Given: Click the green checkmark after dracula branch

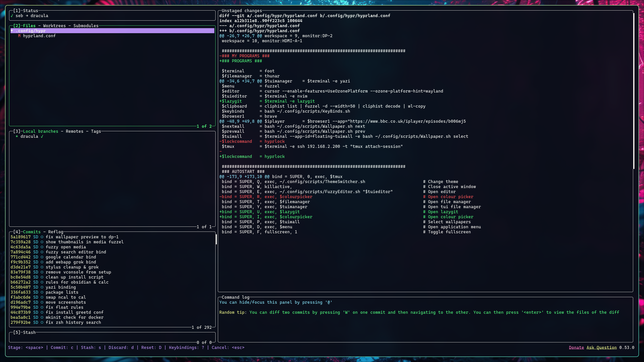Looking at the screenshot, I should coord(42,136).
